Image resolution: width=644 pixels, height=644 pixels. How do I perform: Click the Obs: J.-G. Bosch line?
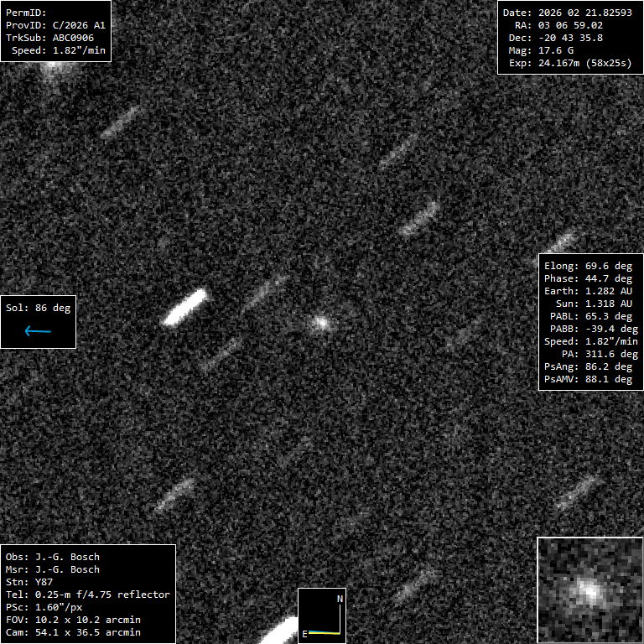[53, 557]
